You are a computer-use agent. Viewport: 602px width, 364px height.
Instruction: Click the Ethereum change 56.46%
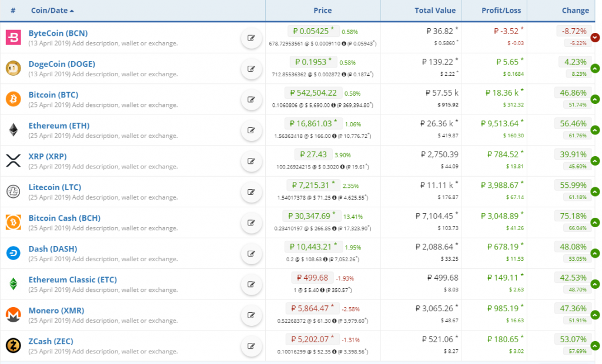[573, 123]
